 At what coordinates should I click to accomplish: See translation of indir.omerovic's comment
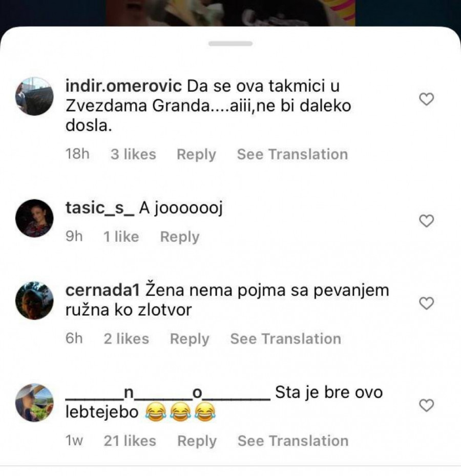coord(292,154)
